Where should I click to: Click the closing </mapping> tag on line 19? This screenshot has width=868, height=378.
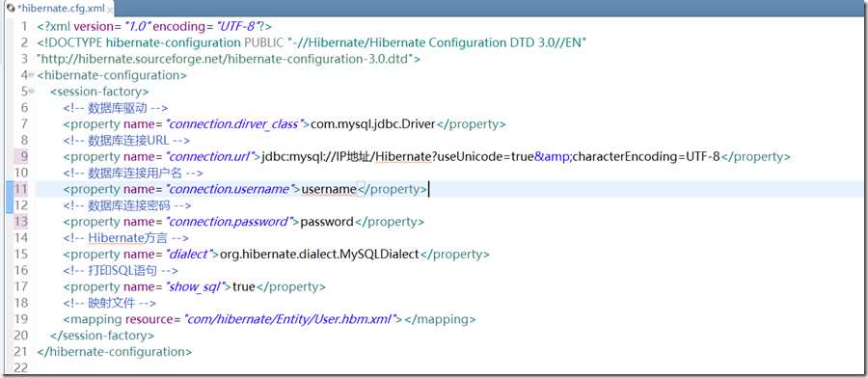[x=441, y=319]
